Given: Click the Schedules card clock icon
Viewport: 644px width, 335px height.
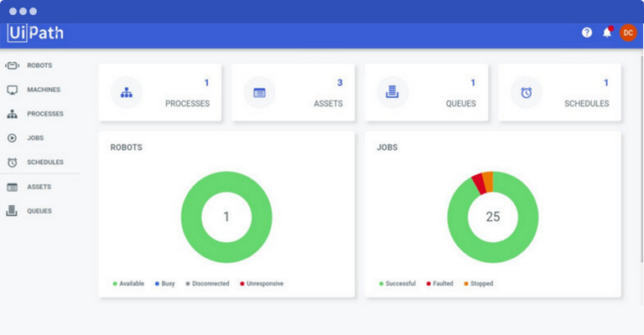Looking at the screenshot, I should 526,93.
